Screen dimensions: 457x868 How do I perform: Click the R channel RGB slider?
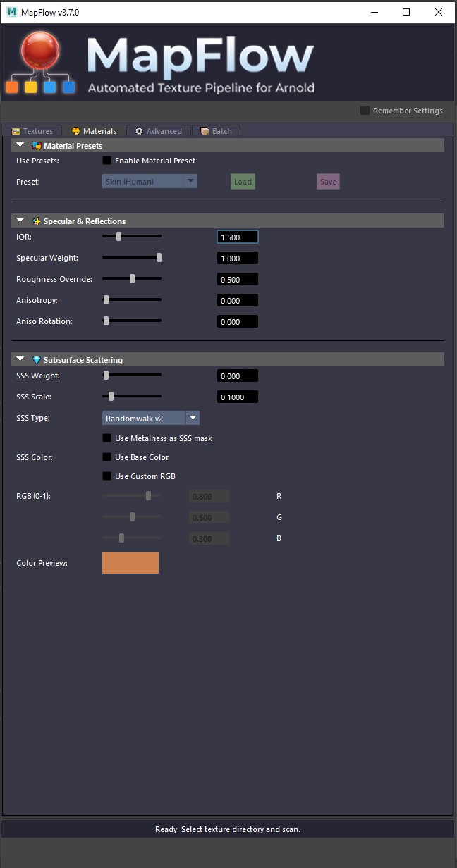132,496
